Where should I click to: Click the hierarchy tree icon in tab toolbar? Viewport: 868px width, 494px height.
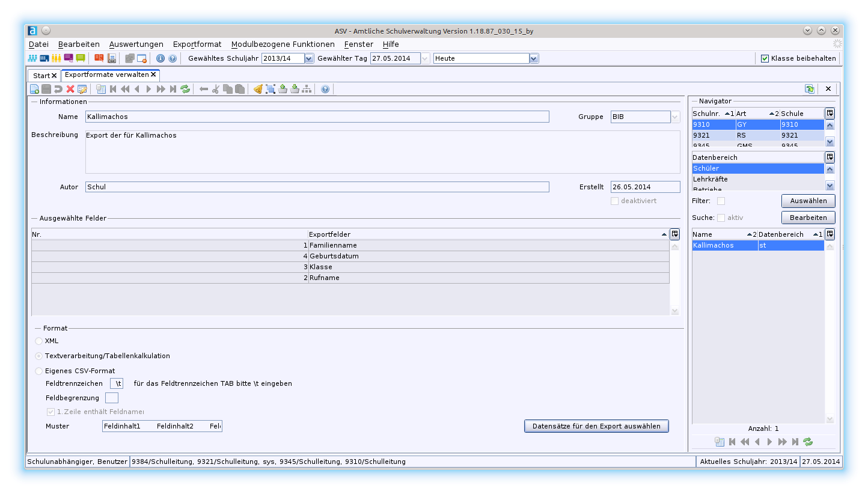pyautogui.click(x=307, y=89)
